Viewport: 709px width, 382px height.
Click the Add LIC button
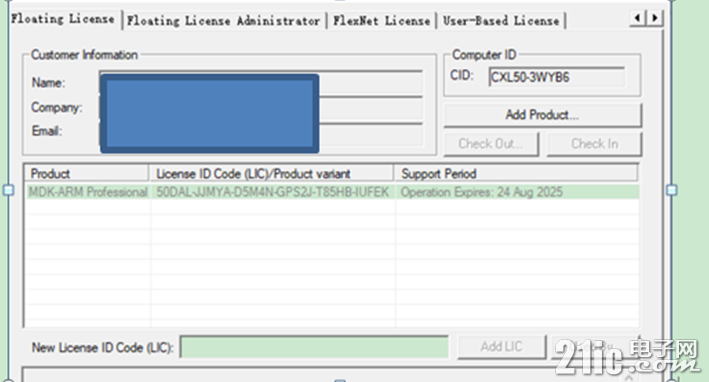(501, 347)
